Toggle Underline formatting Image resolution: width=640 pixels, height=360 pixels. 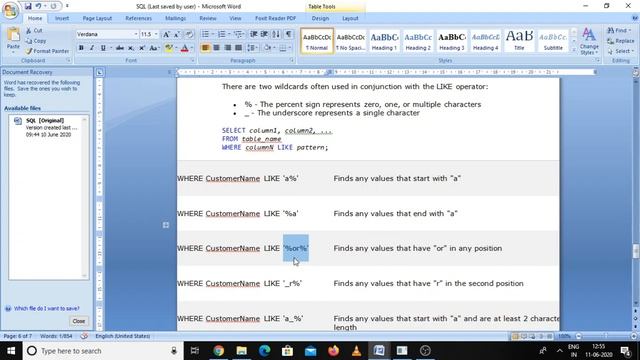(103, 48)
